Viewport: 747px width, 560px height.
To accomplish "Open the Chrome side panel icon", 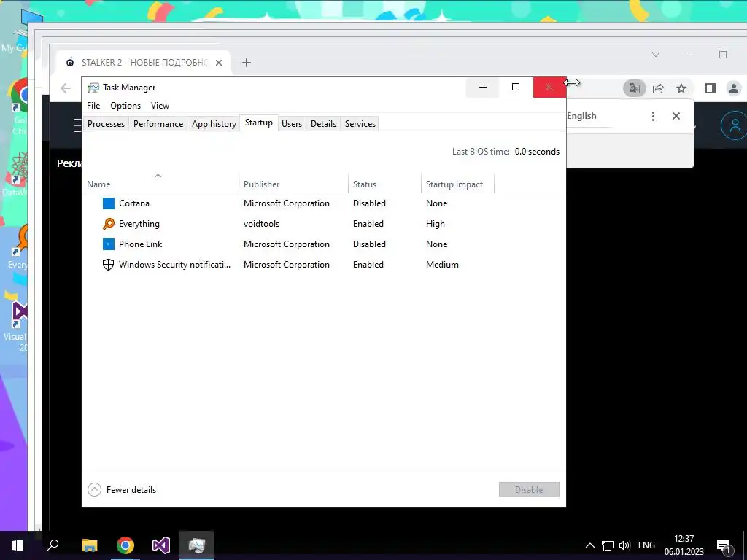I will point(711,88).
